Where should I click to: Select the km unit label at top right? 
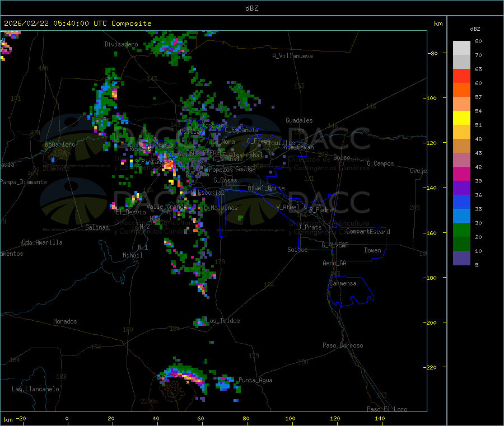click(x=438, y=24)
